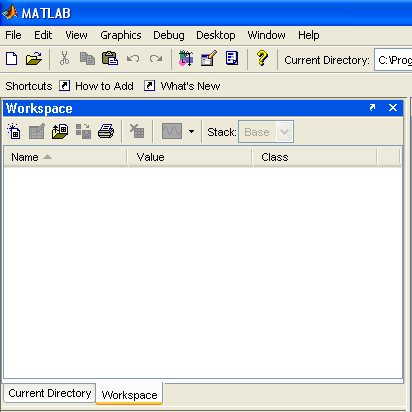Switch to the Current Directory tab
This screenshot has height=412, width=412.
point(50,393)
